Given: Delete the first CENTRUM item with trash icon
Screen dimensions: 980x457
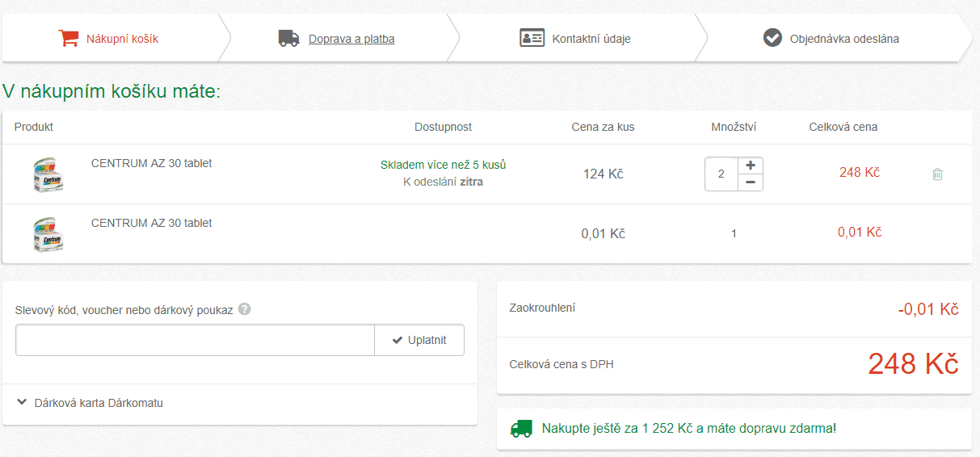Looking at the screenshot, I should coord(937,174).
